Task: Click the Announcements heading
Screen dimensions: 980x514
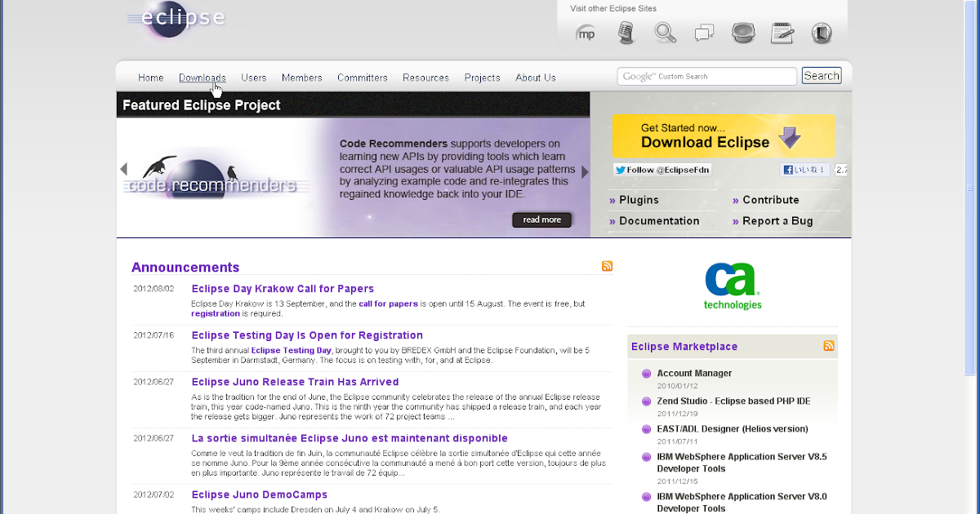Action: click(x=185, y=268)
